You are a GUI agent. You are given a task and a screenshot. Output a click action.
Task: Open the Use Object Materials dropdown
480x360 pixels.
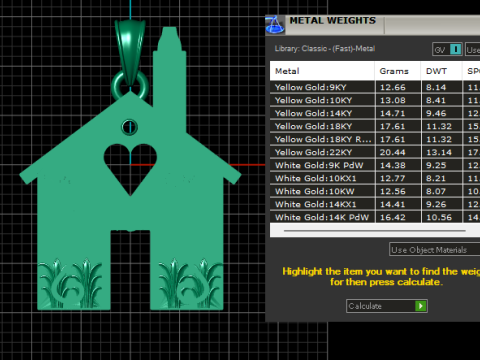435,250
